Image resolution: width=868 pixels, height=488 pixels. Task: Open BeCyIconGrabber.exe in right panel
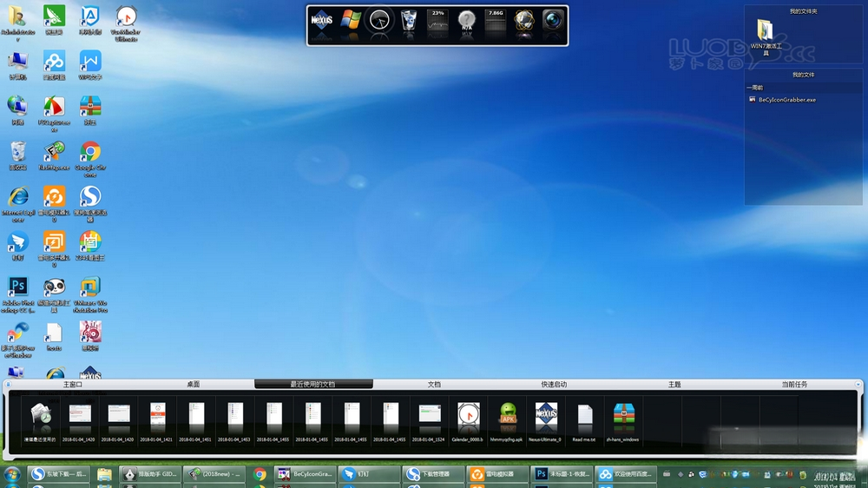[782, 100]
